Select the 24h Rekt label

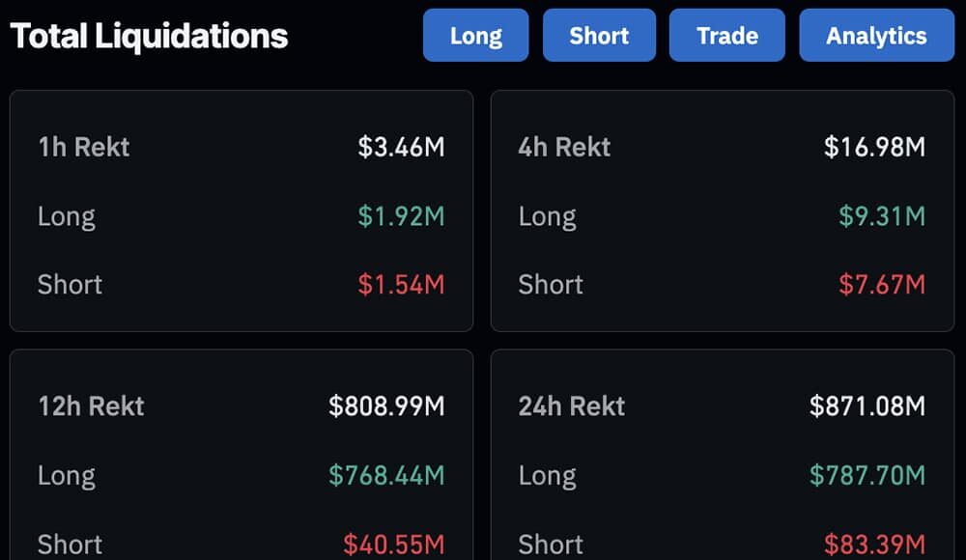572,406
